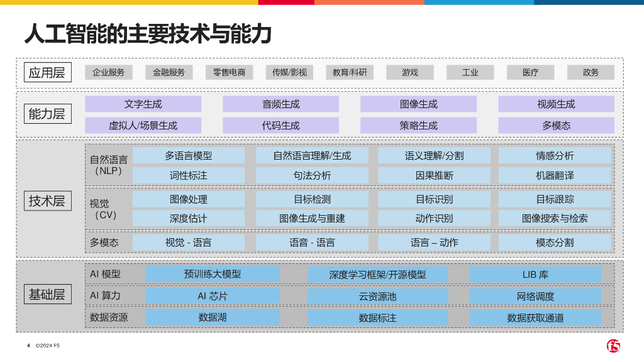Click the 应用层 layer label box

click(x=48, y=73)
